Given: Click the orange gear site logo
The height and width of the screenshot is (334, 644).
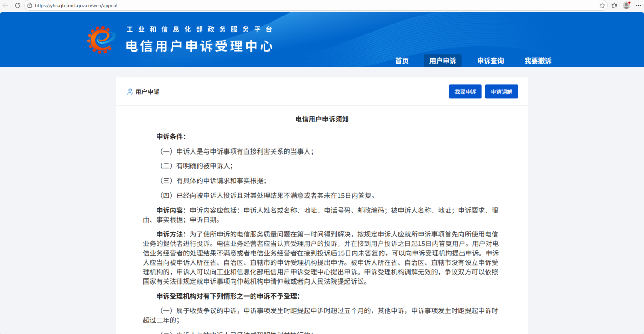Looking at the screenshot, I should pos(101,40).
